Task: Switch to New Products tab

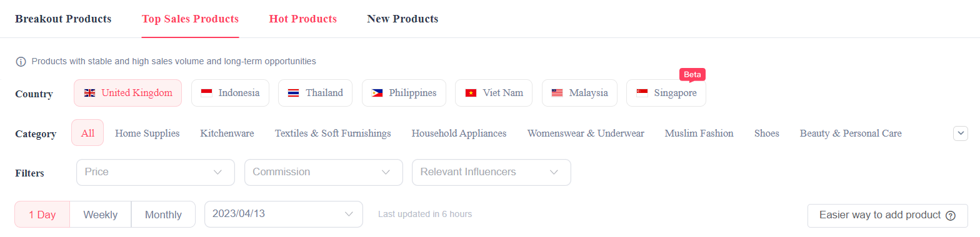Action: [402, 19]
